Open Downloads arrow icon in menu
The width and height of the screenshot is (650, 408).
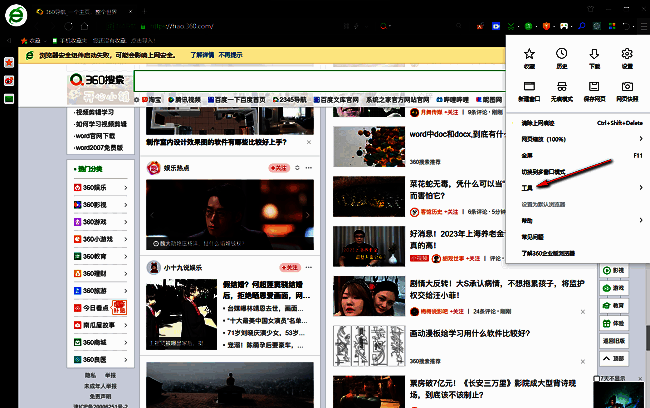click(x=594, y=56)
